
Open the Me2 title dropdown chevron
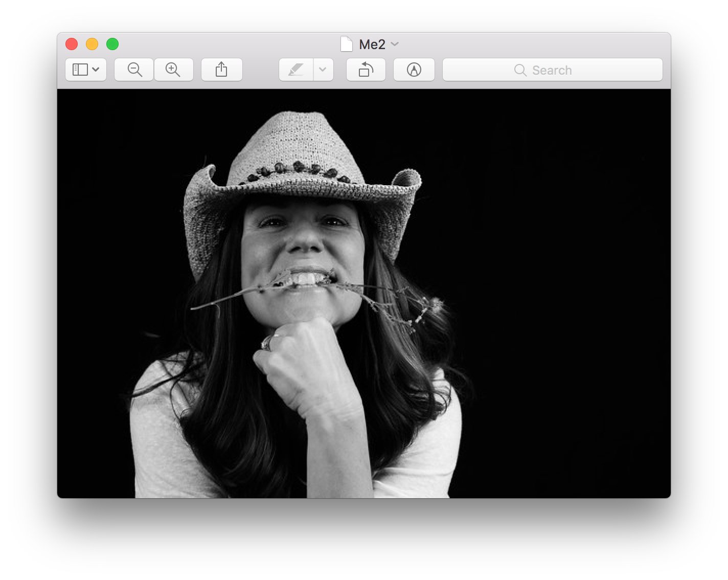pyautogui.click(x=395, y=44)
